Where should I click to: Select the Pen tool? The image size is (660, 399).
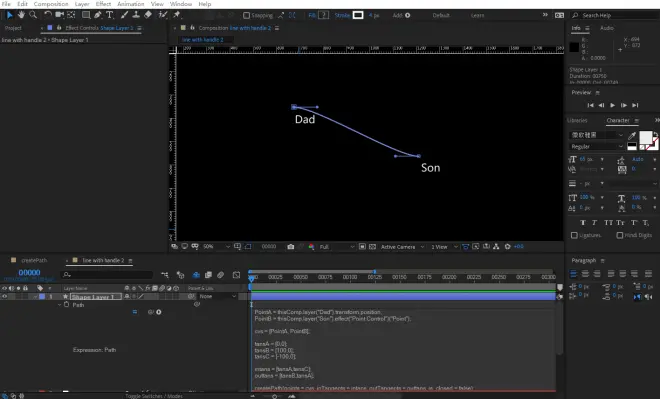98,15
